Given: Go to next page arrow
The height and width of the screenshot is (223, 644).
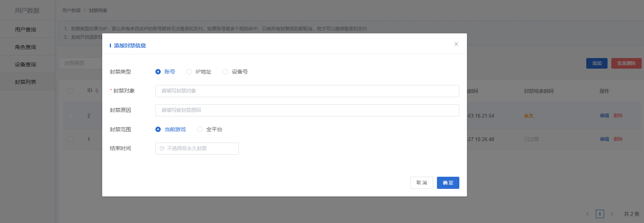Looking at the screenshot, I should pyautogui.click(x=612, y=214).
